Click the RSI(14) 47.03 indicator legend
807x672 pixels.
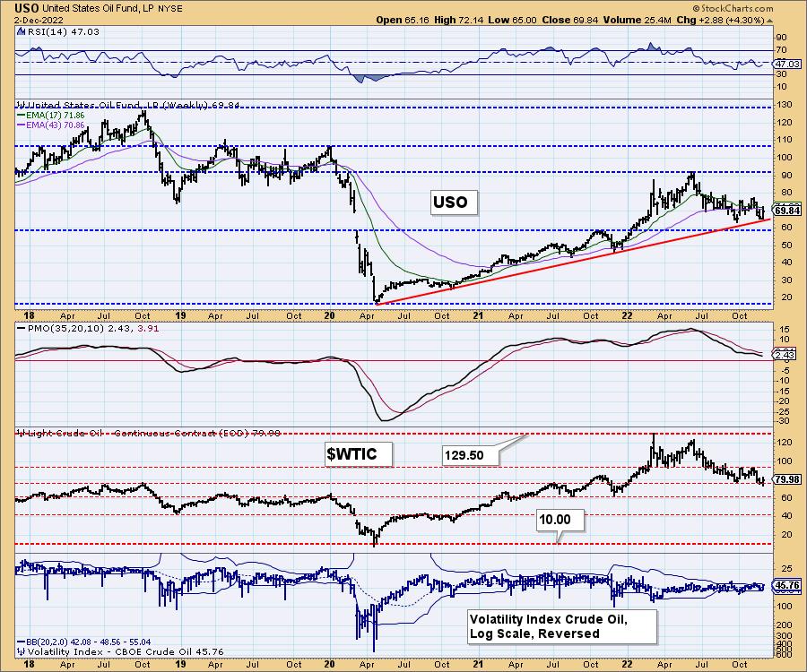(58, 31)
